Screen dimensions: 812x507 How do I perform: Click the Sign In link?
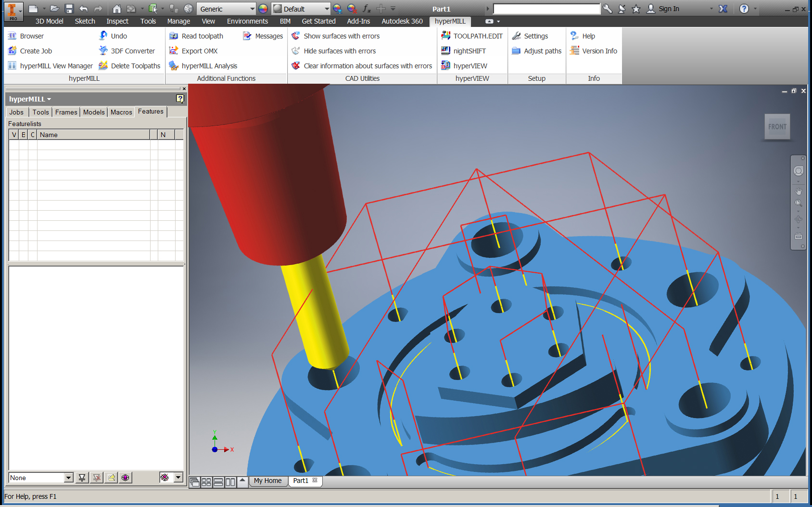coord(668,9)
